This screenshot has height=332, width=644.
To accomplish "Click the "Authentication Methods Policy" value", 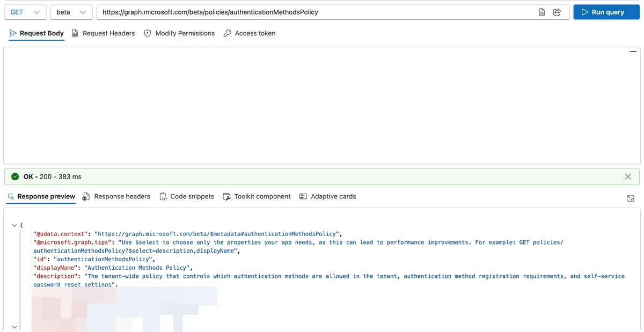I will point(136,268).
